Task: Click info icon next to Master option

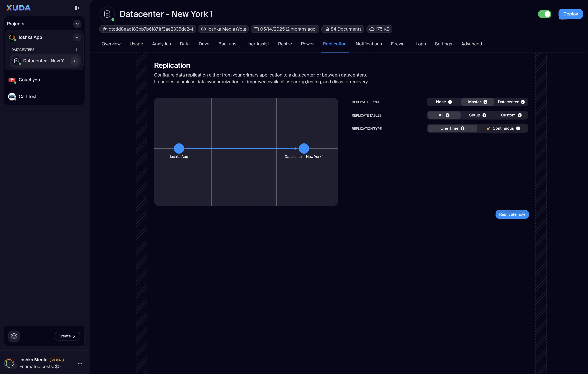Action: click(485, 102)
